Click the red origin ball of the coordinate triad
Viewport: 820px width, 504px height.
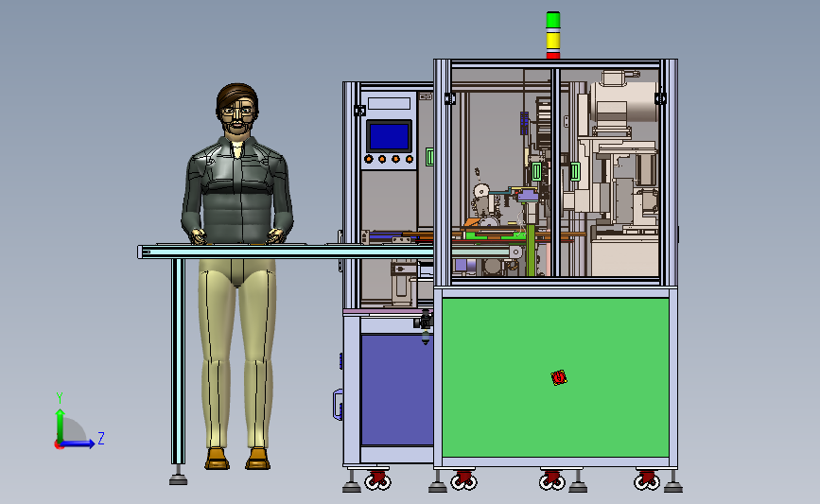click(x=59, y=444)
